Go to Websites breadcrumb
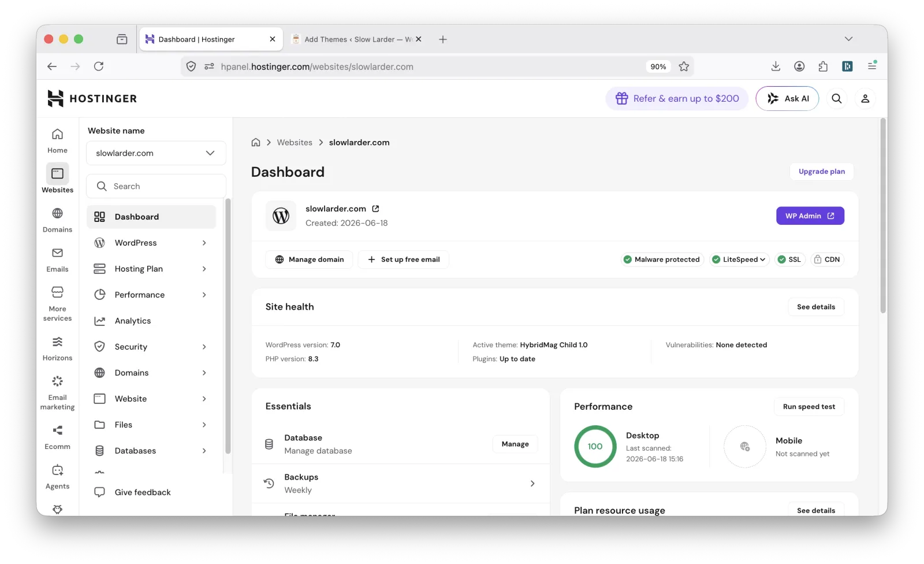Viewport: 924px width, 564px height. click(x=295, y=142)
